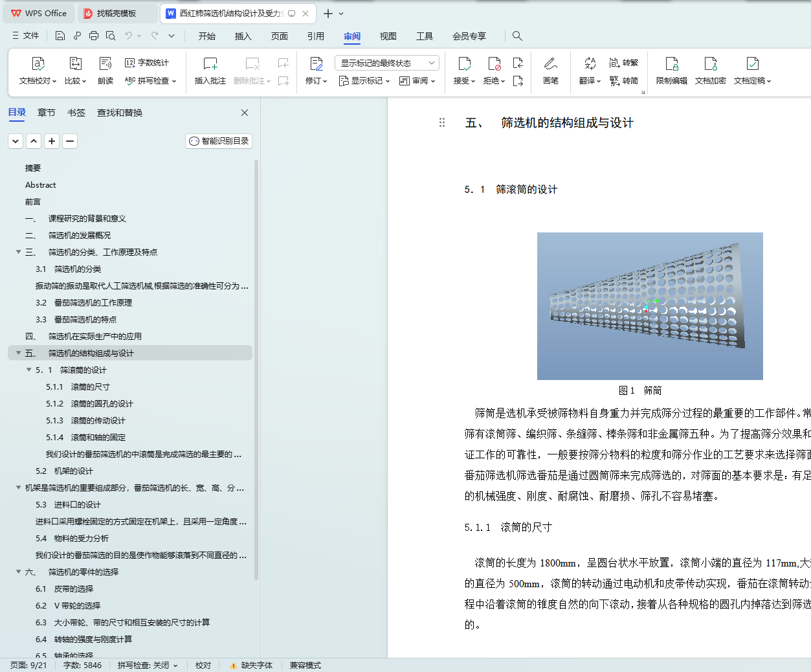This screenshot has width=811, height=672.
Task: Collapse the 三、筛选机的分类 outline section
Action: coord(18,252)
